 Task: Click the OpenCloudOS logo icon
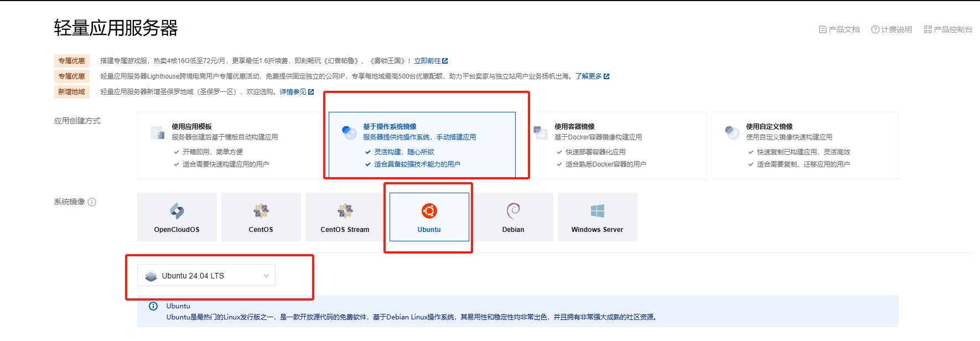[x=177, y=211]
